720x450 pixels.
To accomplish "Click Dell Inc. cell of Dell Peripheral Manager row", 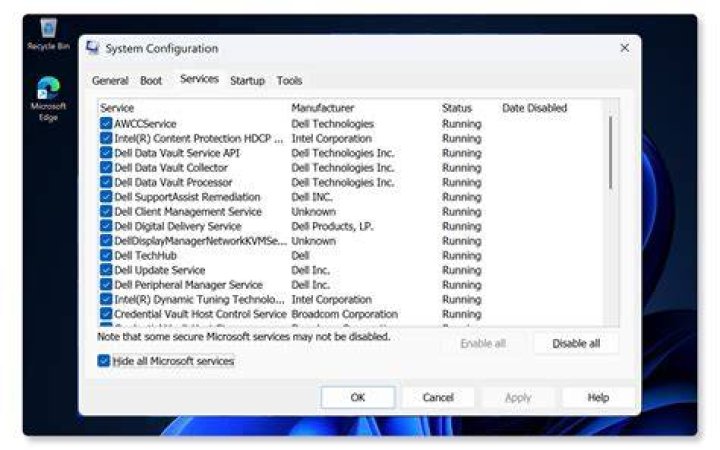I will [310, 285].
